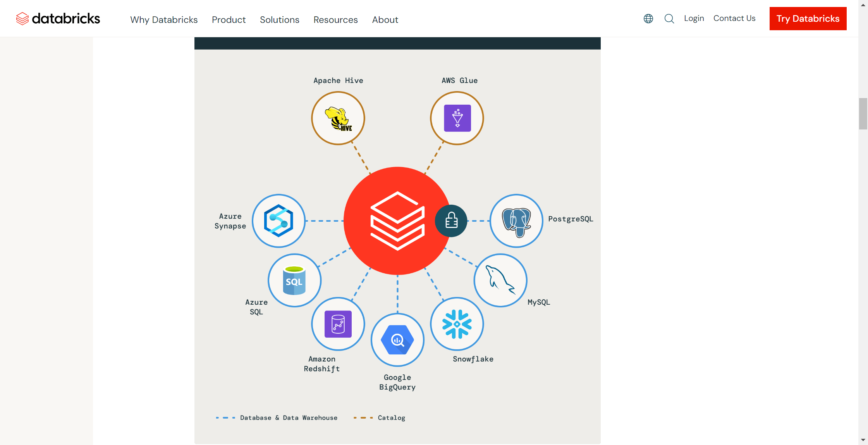The height and width of the screenshot is (445, 868).
Task: Click the Amazon Redshift label
Action: (x=322, y=364)
